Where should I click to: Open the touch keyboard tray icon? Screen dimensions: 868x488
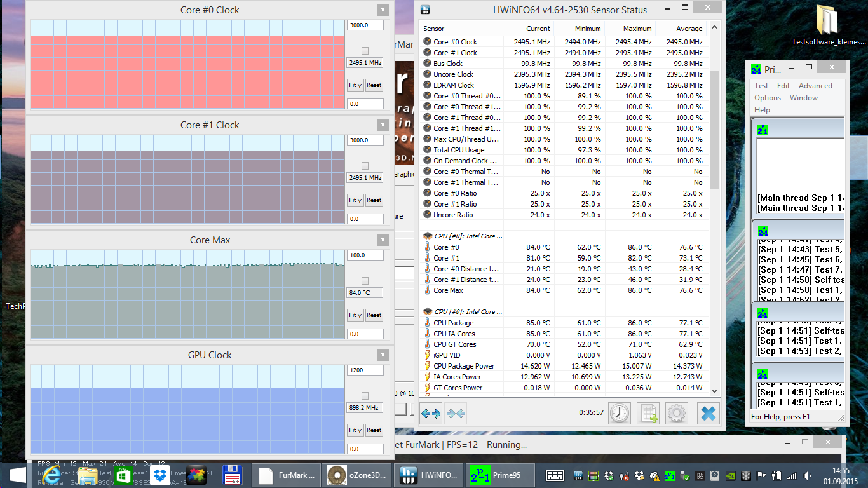pos(555,475)
